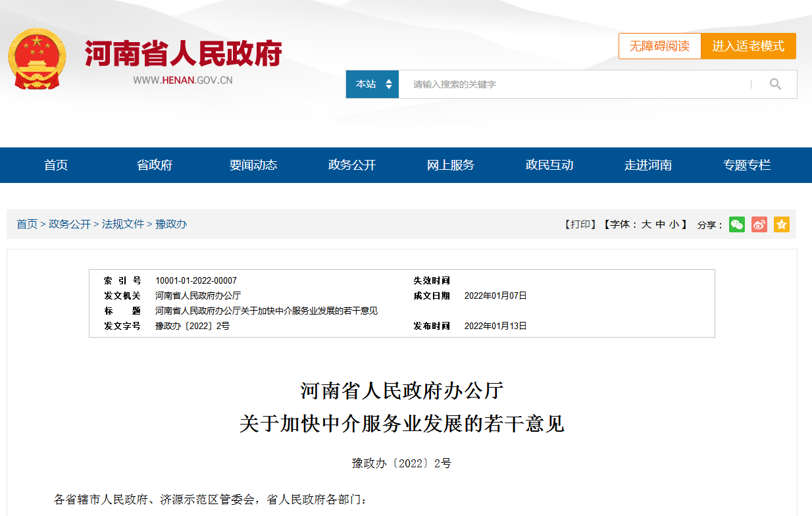
Task: Click the 进入适老模式 button
Action: [748, 46]
